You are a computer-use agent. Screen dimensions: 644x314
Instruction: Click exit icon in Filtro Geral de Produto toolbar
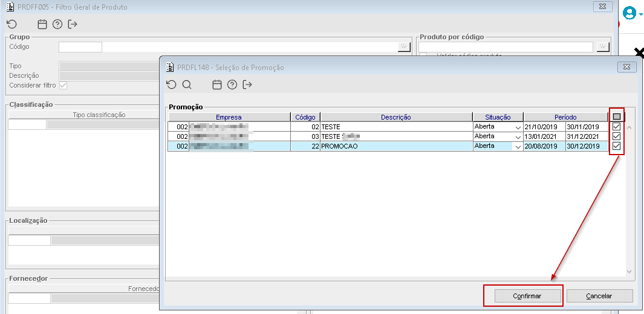coord(73,24)
